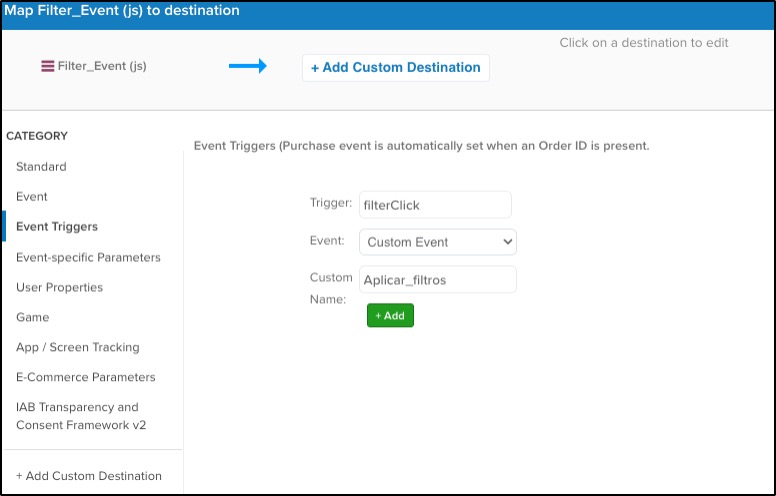Select the Event category in sidebar
The width and height of the screenshot is (776, 496).
[x=32, y=197]
